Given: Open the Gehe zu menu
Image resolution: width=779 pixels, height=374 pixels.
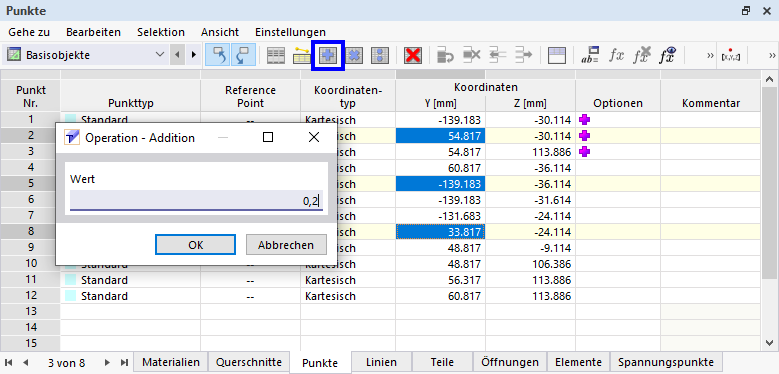Looking at the screenshot, I should tap(29, 32).
